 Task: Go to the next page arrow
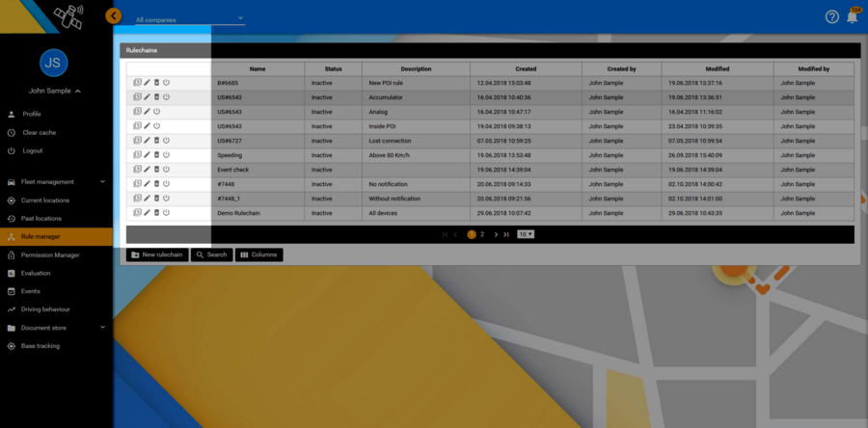click(x=496, y=234)
